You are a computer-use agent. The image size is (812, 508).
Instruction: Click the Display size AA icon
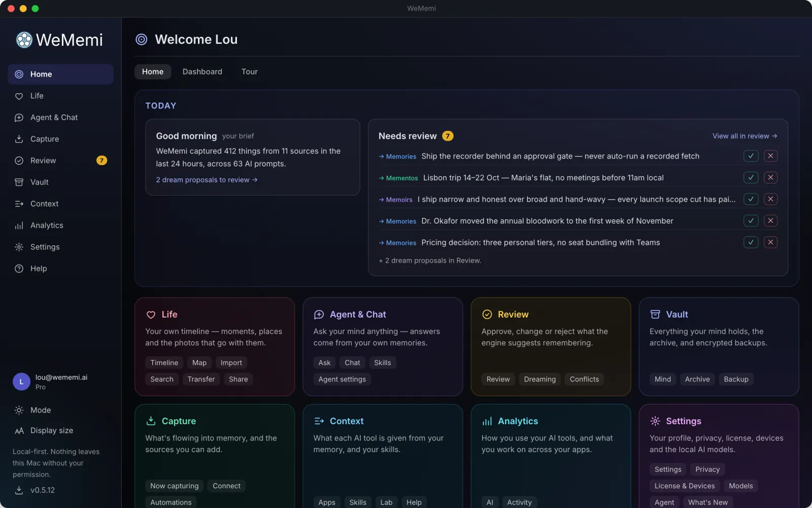pyautogui.click(x=19, y=431)
